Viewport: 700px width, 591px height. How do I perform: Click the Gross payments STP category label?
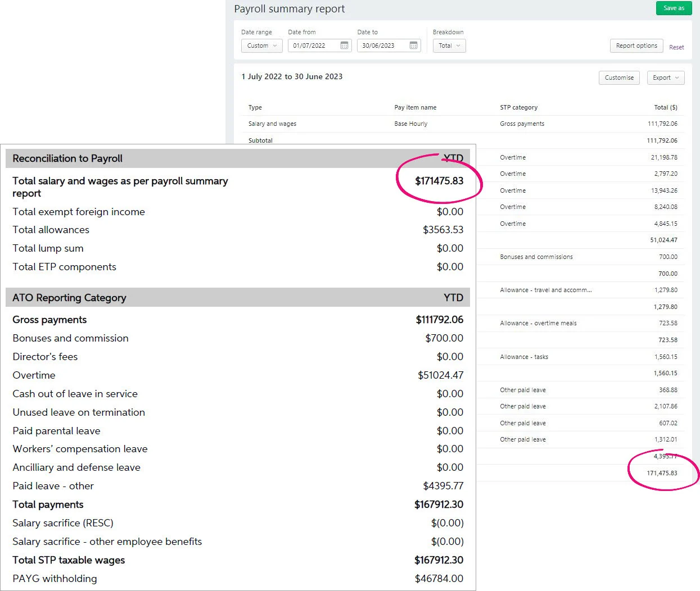pyautogui.click(x=522, y=124)
